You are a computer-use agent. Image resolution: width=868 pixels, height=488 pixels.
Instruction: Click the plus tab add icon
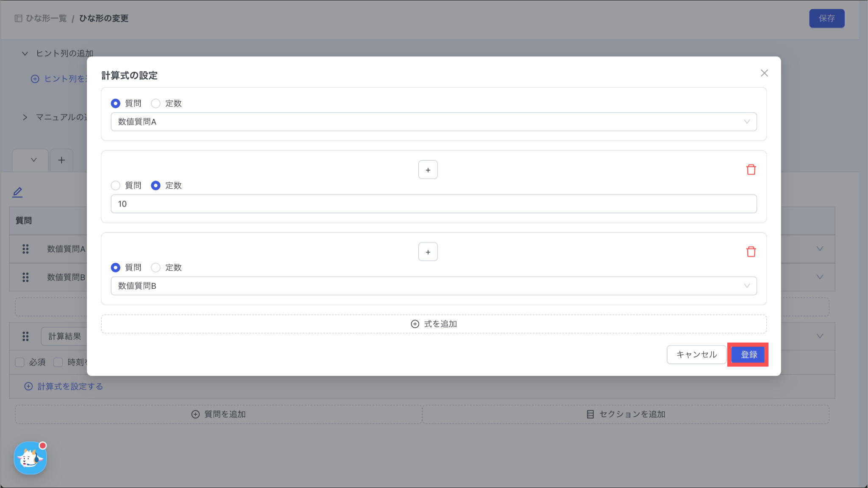tap(61, 160)
